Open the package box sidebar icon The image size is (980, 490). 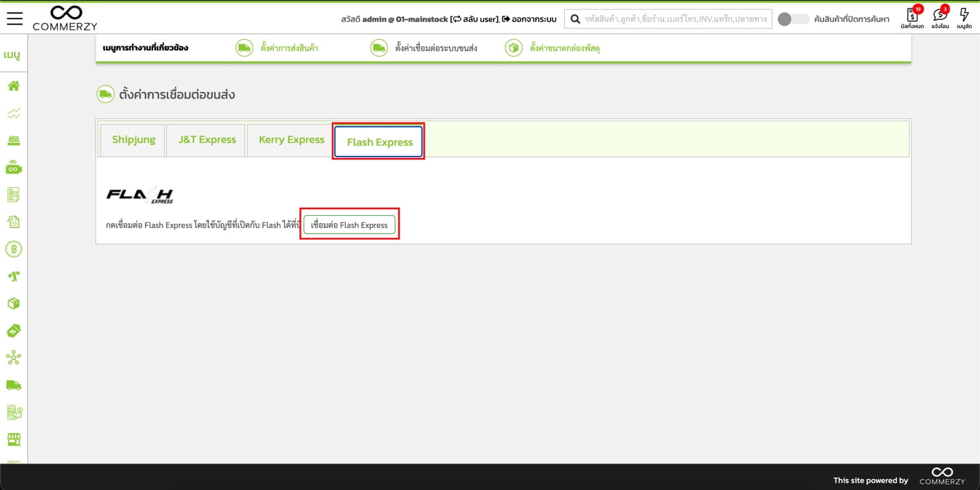pos(14,304)
